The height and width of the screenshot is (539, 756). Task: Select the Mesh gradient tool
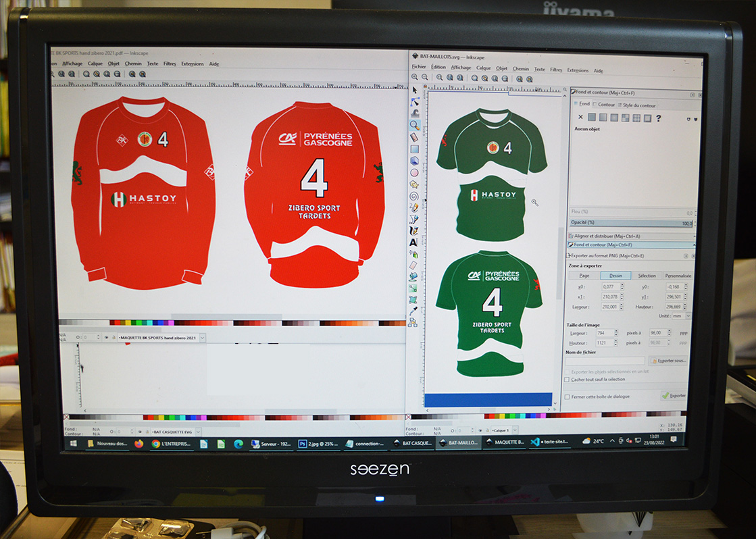(x=413, y=300)
